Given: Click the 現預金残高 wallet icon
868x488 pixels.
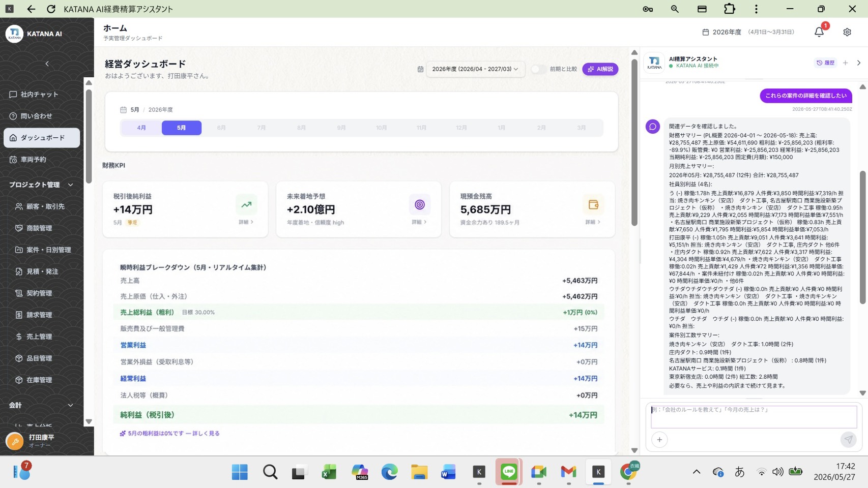Looking at the screenshot, I should pyautogui.click(x=593, y=205).
